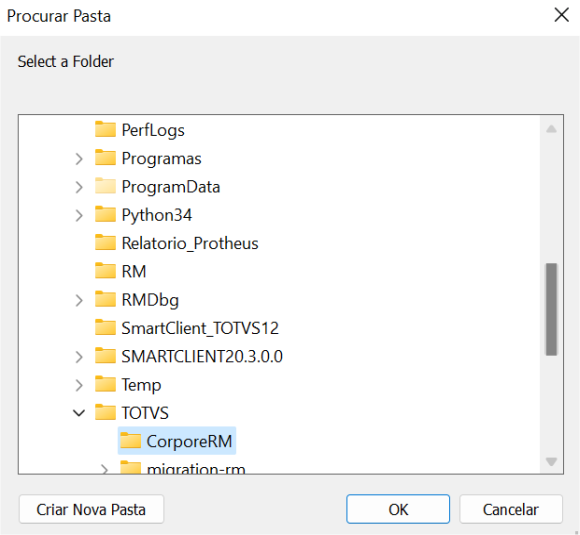Select the migration-rm subfolder name

point(196,468)
